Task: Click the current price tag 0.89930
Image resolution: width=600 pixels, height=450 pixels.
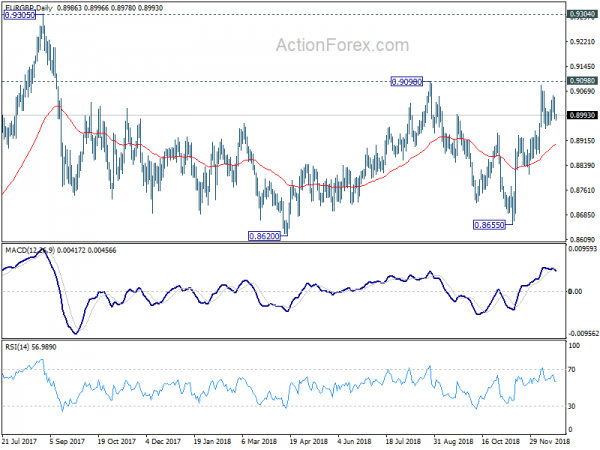Action: coord(582,115)
